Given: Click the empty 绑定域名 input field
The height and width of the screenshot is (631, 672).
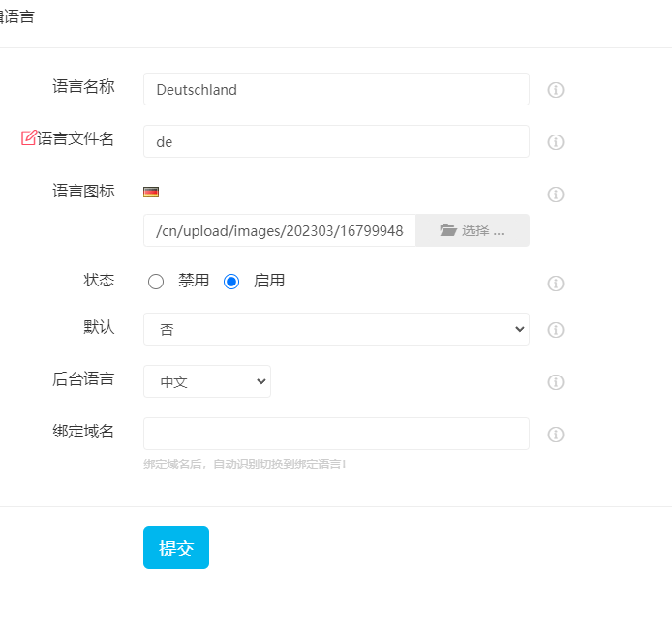Looking at the screenshot, I should click(x=336, y=434).
